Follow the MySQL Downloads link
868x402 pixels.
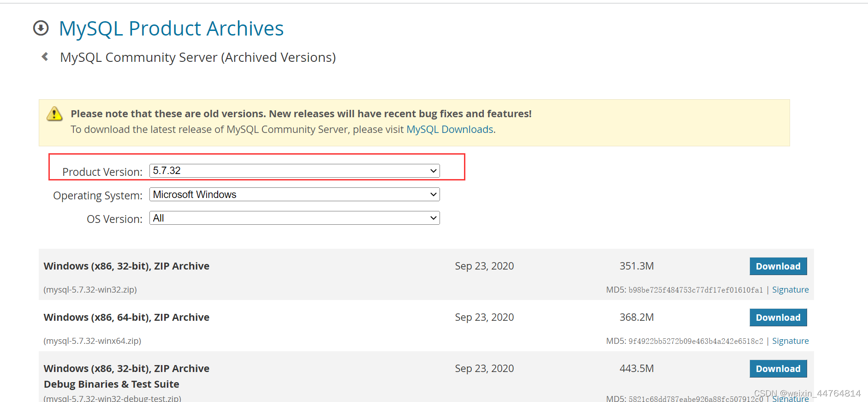[450, 129]
